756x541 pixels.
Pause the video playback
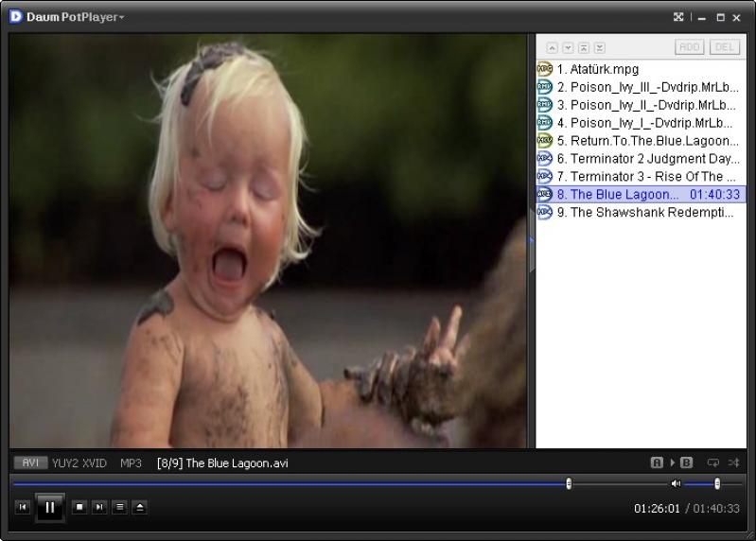pos(50,507)
